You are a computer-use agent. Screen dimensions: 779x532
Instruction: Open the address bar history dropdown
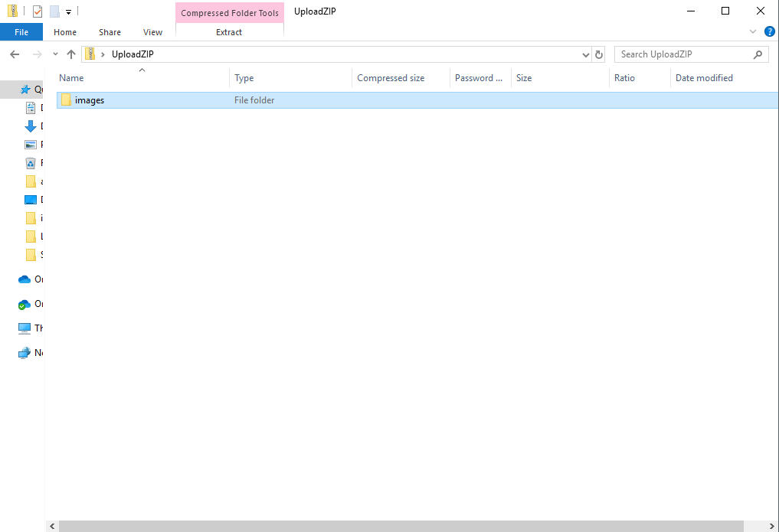coord(586,54)
